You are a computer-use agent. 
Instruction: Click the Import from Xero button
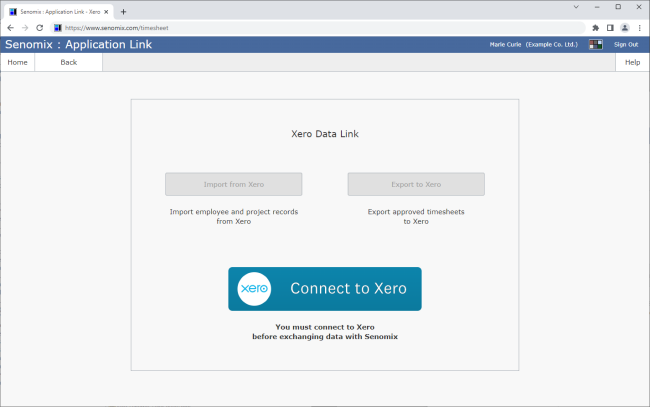(233, 184)
